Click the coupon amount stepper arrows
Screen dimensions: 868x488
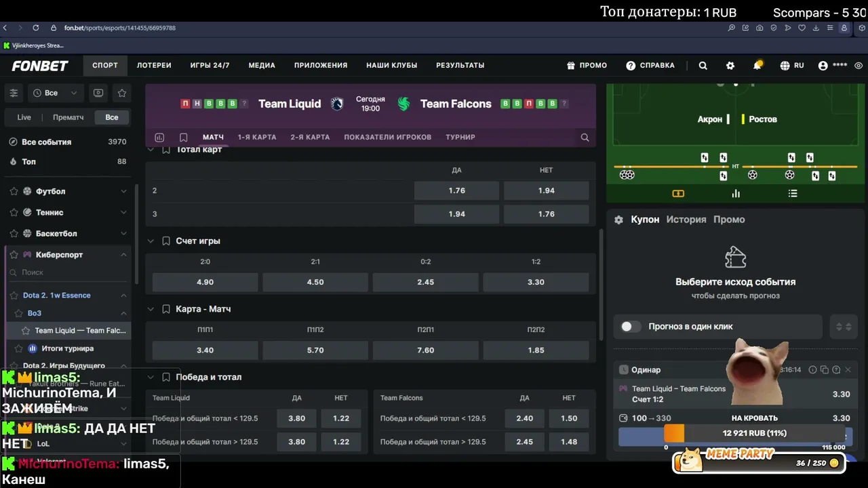[844, 327]
